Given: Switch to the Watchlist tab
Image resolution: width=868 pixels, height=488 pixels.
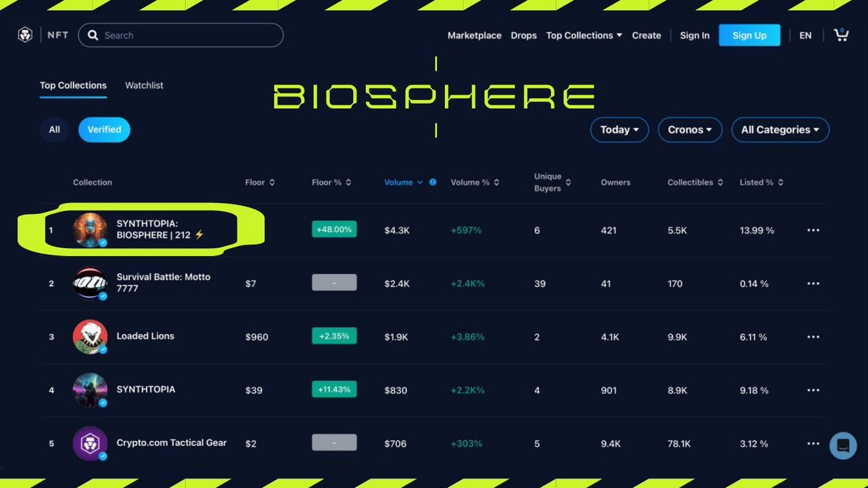Looking at the screenshot, I should pyautogui.click(x=144, y=85).
